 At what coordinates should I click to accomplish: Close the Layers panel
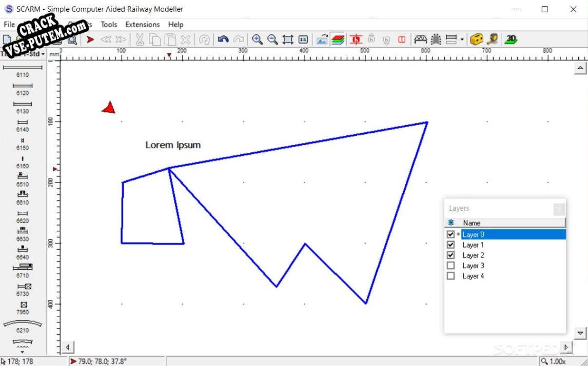tap(559, 209)
